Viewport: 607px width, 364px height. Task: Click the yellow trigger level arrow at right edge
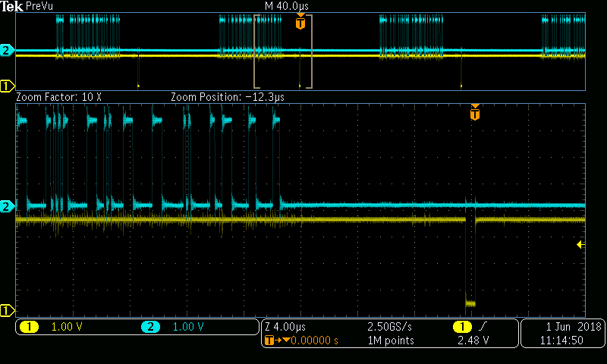580,244
